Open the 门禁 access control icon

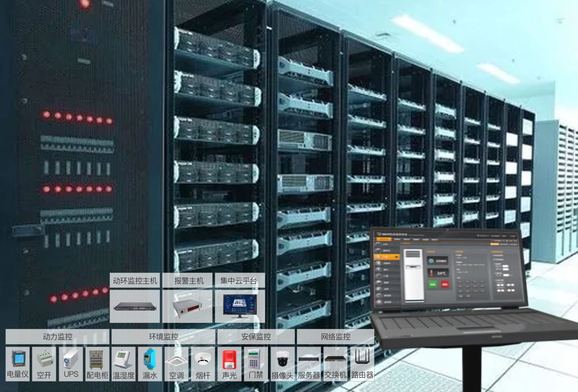(255, 359)
